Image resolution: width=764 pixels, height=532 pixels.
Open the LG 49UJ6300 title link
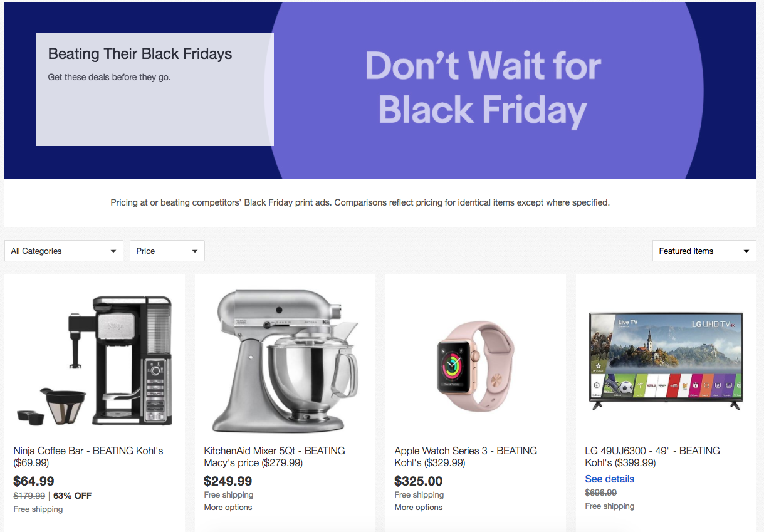coord(652,457)
